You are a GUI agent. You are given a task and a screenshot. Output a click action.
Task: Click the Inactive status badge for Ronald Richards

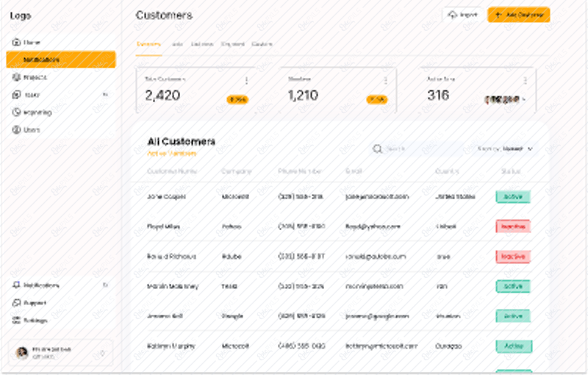(x=513, y=257)
